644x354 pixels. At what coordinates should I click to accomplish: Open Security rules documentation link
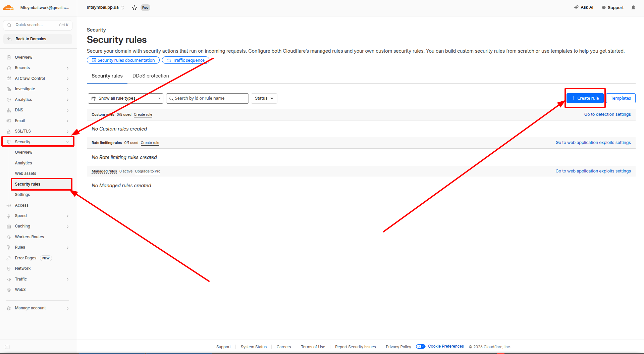coord(123,60)
